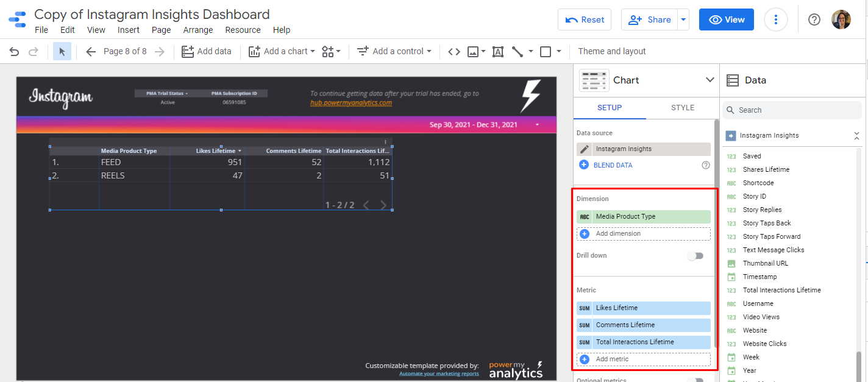This screenshot has height=382, width=868.
Task: Open the date range picker dropdown
Action: 536,125
